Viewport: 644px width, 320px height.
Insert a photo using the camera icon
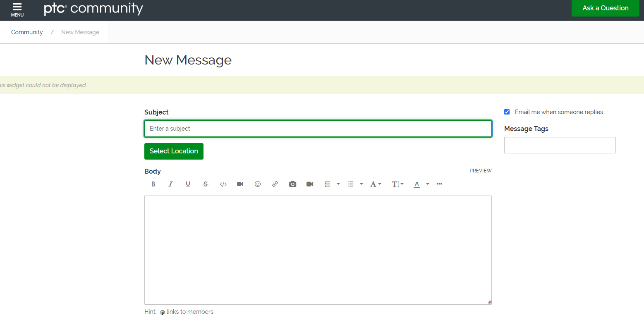tap(292, 184)
